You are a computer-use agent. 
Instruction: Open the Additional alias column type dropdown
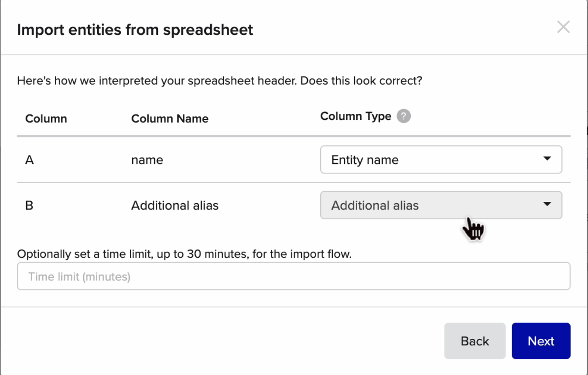click(x=441, y=205)
